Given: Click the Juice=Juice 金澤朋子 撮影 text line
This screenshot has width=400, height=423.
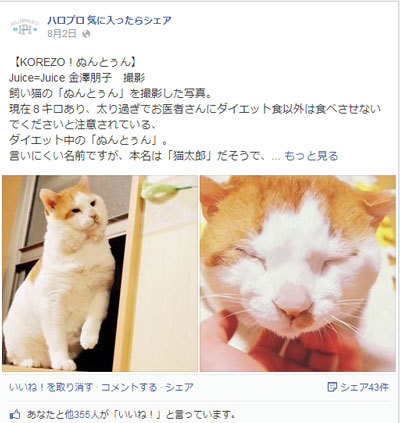Looking at the screenshot, I should tap(77, 78).
